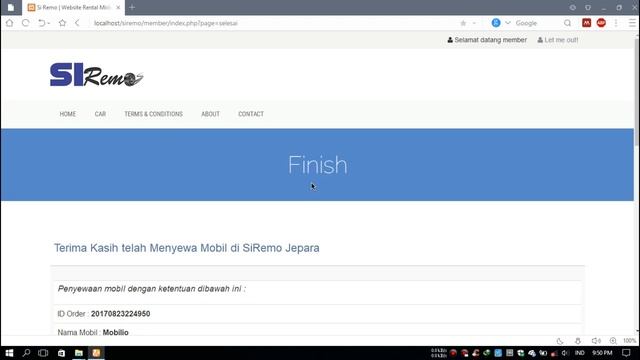Open the HOME menu item

click(68, 114)
